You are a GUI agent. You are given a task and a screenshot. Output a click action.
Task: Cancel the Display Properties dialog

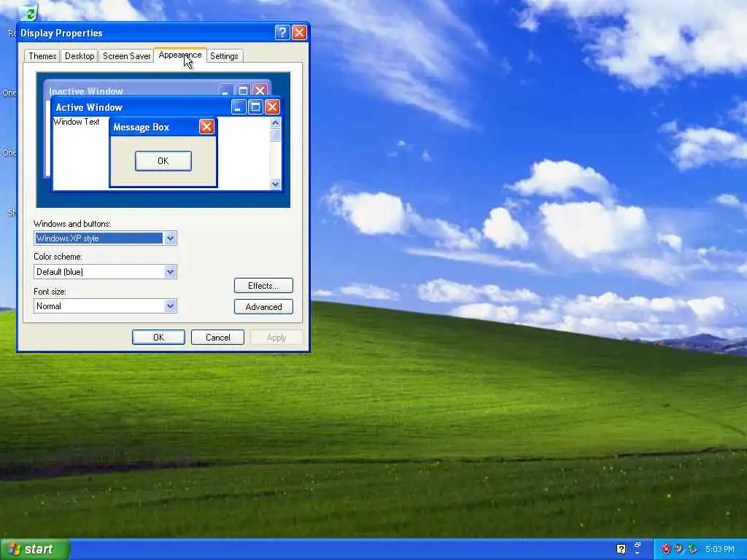click(x=217, y=337)
